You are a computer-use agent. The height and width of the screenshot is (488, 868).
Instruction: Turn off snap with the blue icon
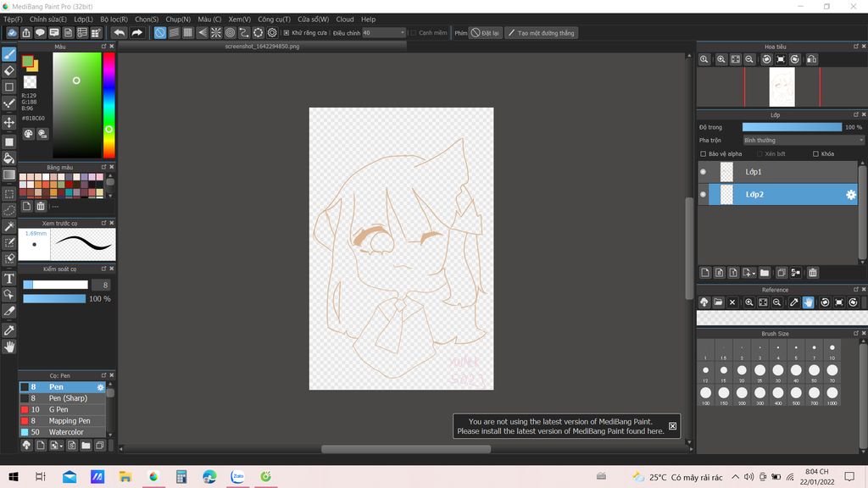coord(160,33)
